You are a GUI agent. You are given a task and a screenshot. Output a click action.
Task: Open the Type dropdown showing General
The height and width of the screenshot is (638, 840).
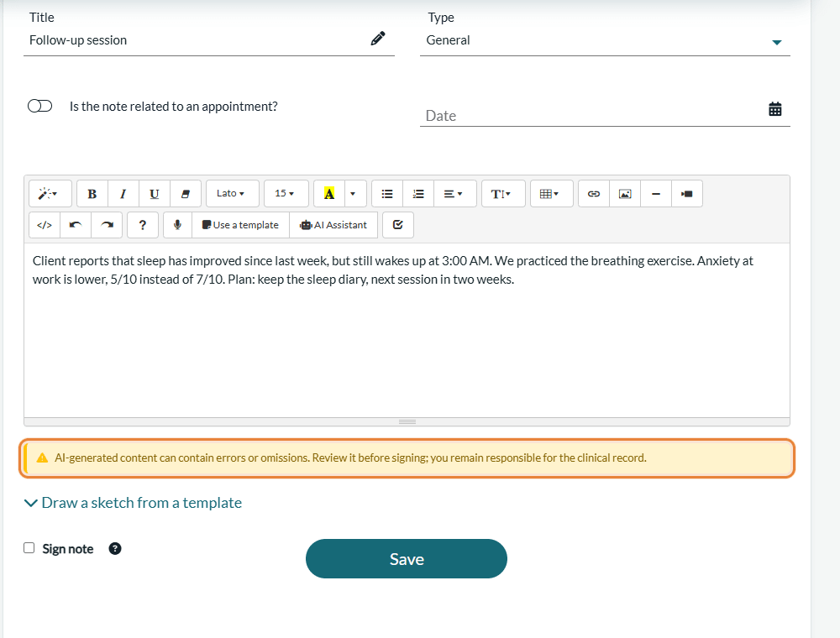coord(605,40)
